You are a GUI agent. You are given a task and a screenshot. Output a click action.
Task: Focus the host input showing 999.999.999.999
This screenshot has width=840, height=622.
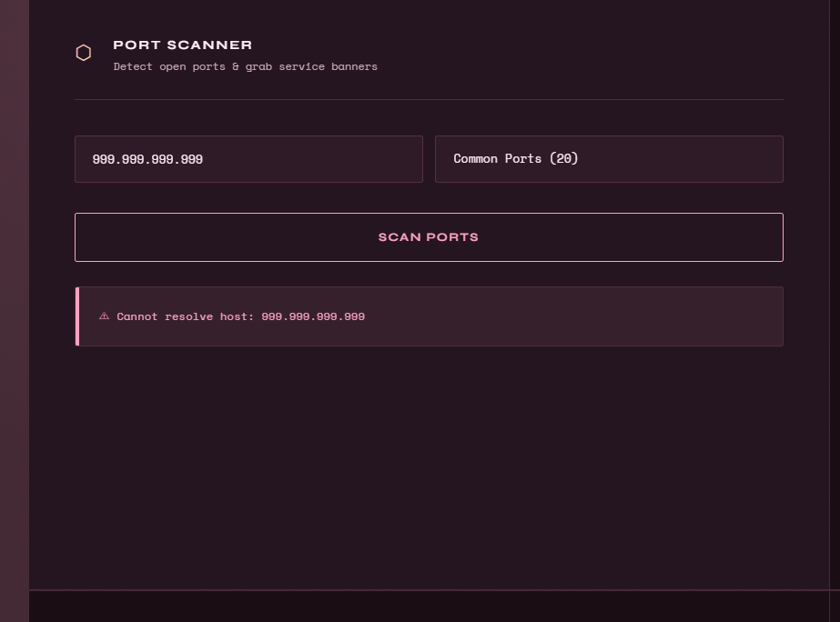248,159
